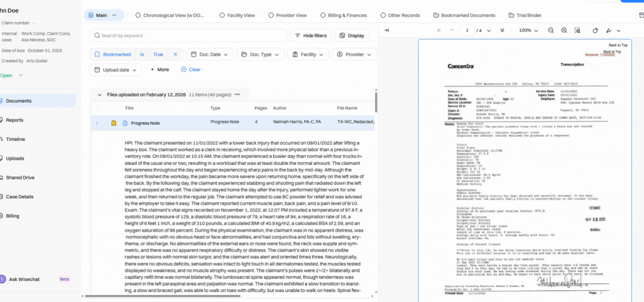Open the Other Records tab
This screenshot has height=302, width=644.
tap(400, 15)
